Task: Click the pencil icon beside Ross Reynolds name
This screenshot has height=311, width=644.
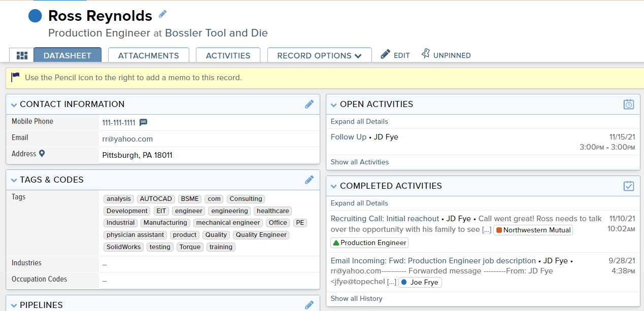Action: tap(162, 14)
